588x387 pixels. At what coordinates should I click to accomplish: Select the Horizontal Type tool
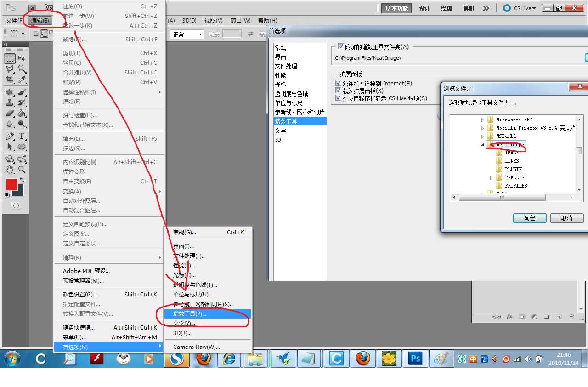22,137
